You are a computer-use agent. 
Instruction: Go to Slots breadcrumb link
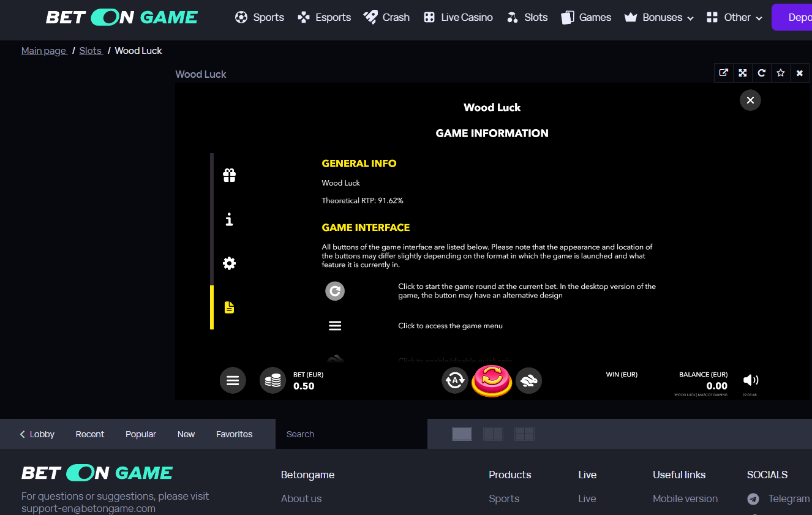point(91,51)
